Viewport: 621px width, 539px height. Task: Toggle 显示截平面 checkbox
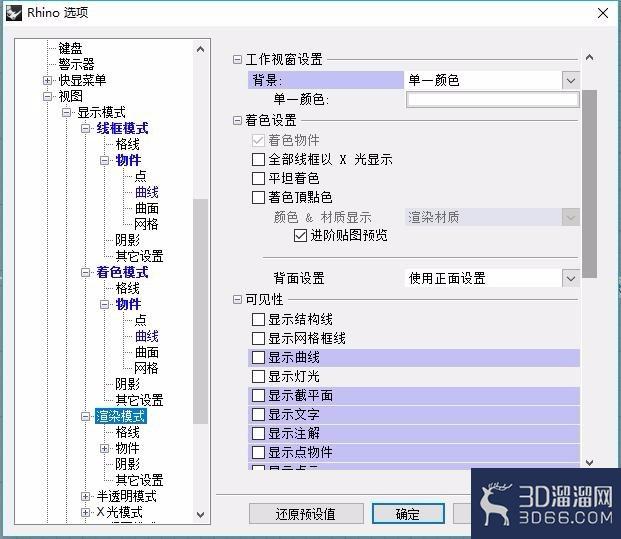pyautogui.click(x=258, y=395)
